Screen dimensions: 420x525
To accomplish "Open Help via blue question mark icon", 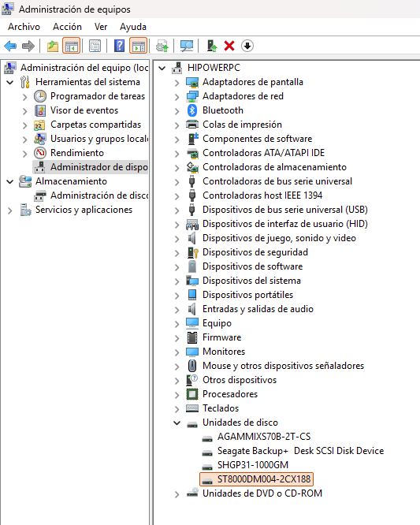I will click(120, 46).
